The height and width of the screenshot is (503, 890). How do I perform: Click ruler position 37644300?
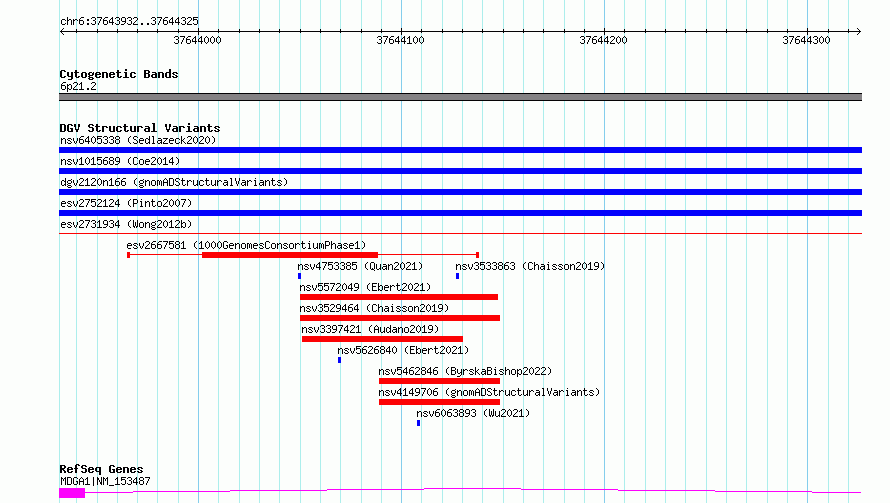[x=806, y=40]
